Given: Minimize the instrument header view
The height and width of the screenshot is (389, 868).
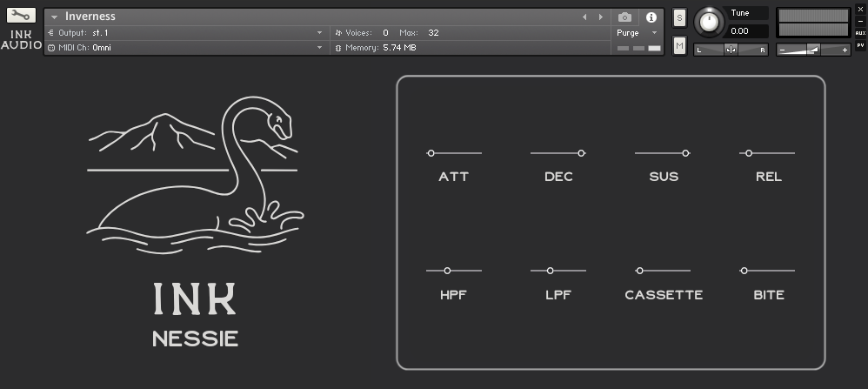Looking at the screenshot, I should (x=860, y=20).
